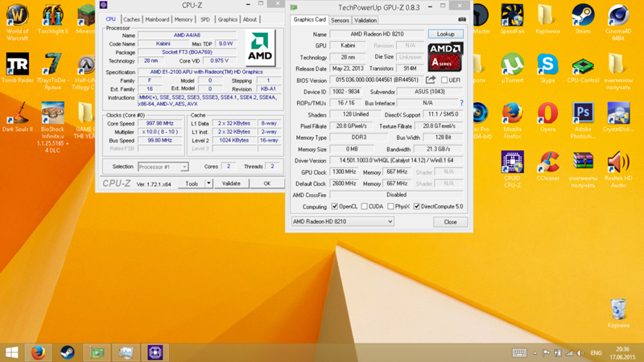
Task: Open Windows Start button
Action: (12, 352)
